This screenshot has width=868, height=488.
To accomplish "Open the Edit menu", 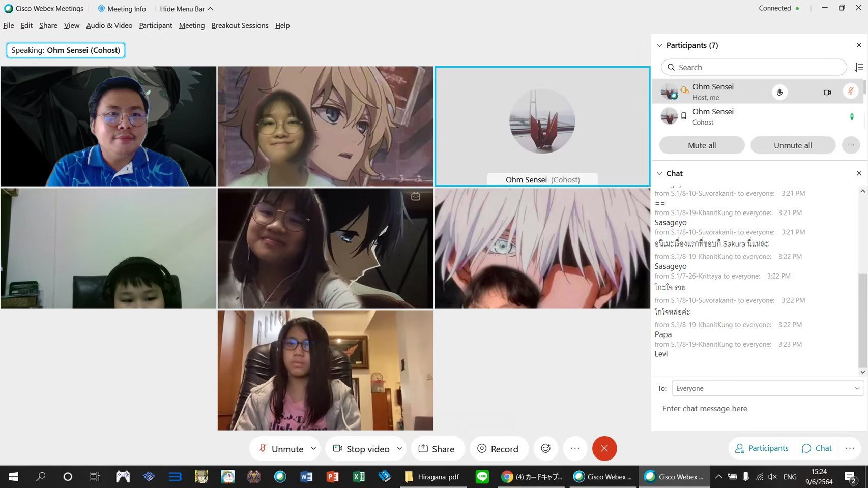I will pyautogui.click(x=26, y=25).
